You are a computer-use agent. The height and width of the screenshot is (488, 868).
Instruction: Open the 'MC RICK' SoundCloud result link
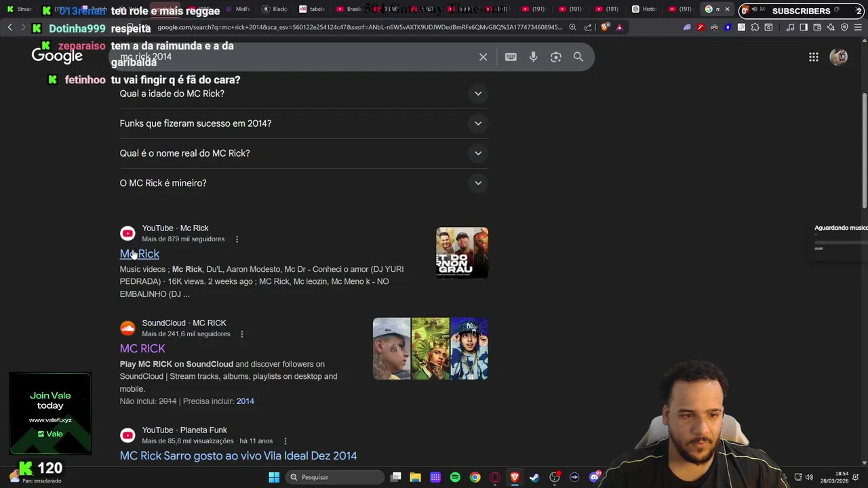(x=142, y=348)
